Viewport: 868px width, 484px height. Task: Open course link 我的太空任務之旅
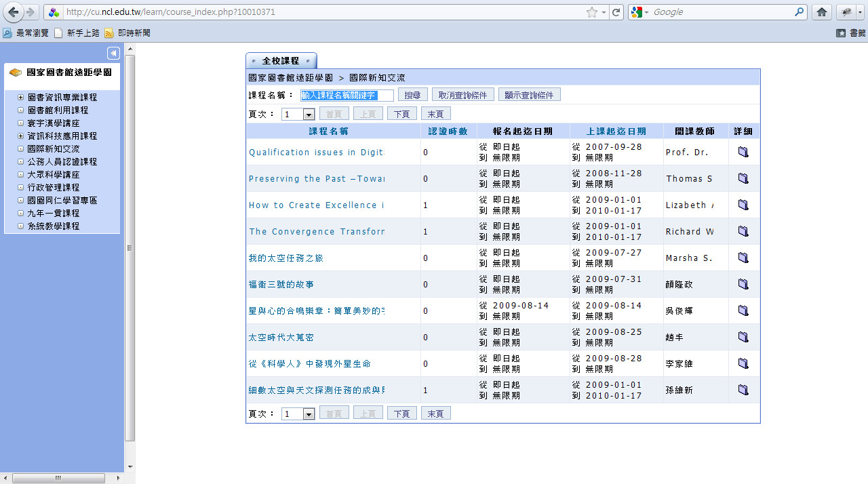click(285, 258)
